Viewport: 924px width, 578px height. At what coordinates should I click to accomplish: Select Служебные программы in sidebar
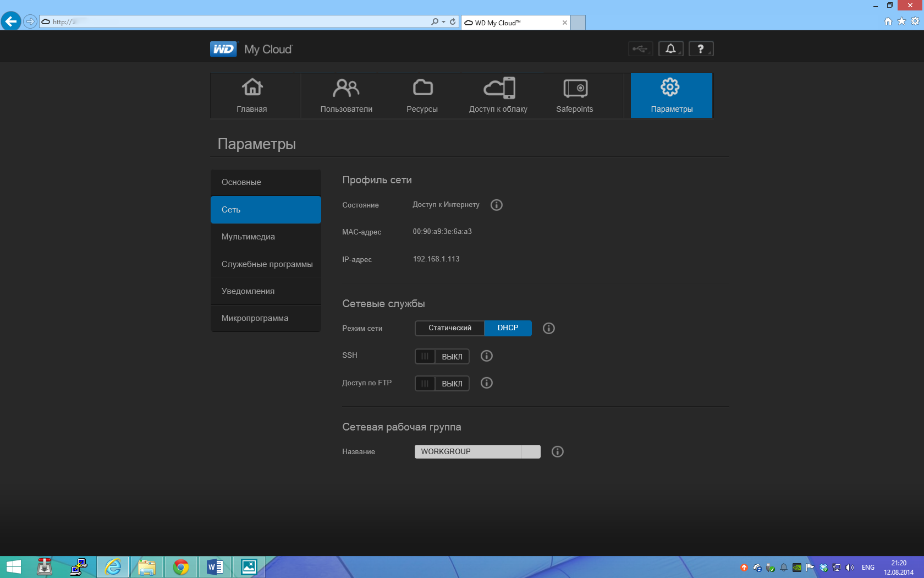(x=266, y=264)
